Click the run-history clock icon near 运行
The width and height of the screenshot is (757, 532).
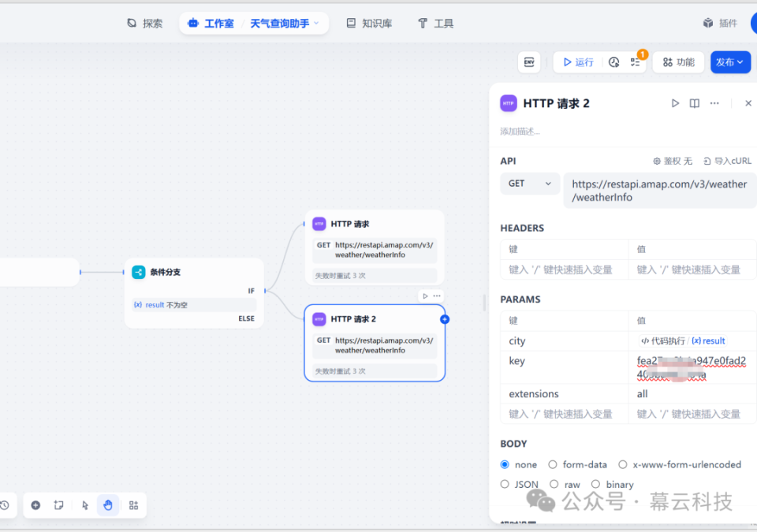tap(613, 62)
